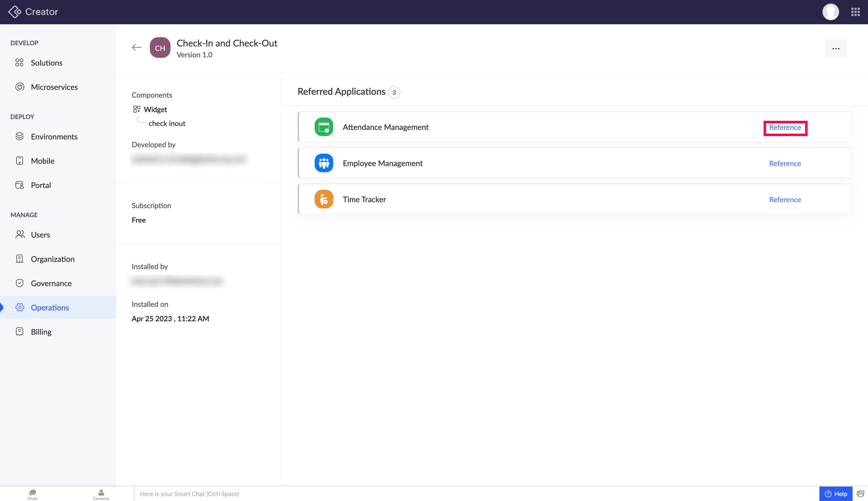Viewport: 868px width, 501px height.
Task: Open the Chats icon in bottom bar
Action: coord(32,494)
